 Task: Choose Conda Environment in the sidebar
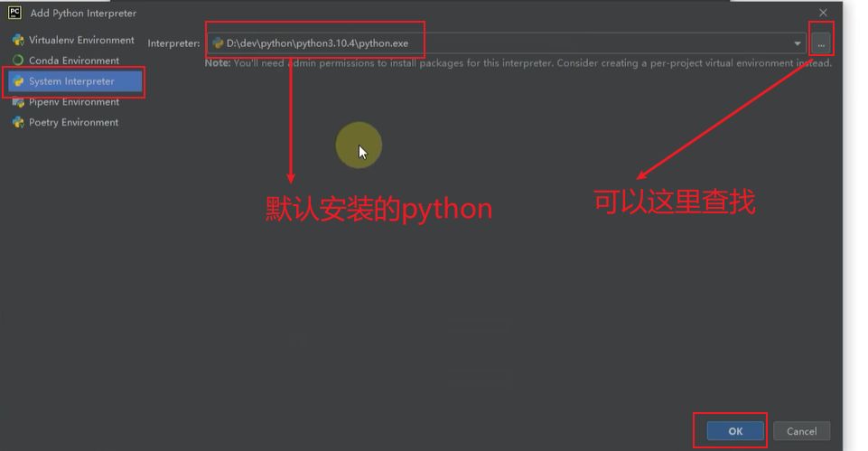74,61
